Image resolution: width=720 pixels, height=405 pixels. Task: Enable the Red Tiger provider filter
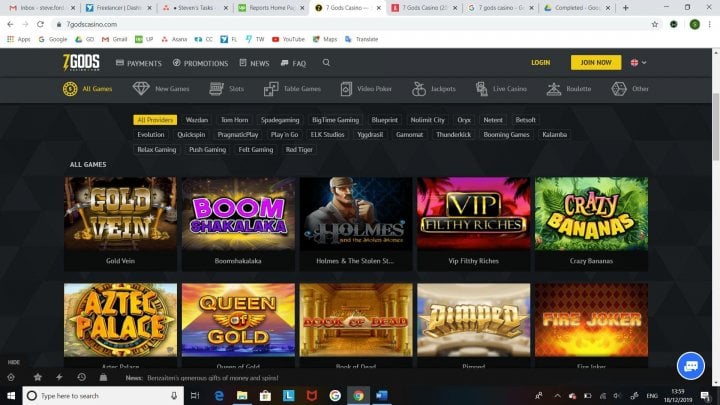tap(299, 149)
